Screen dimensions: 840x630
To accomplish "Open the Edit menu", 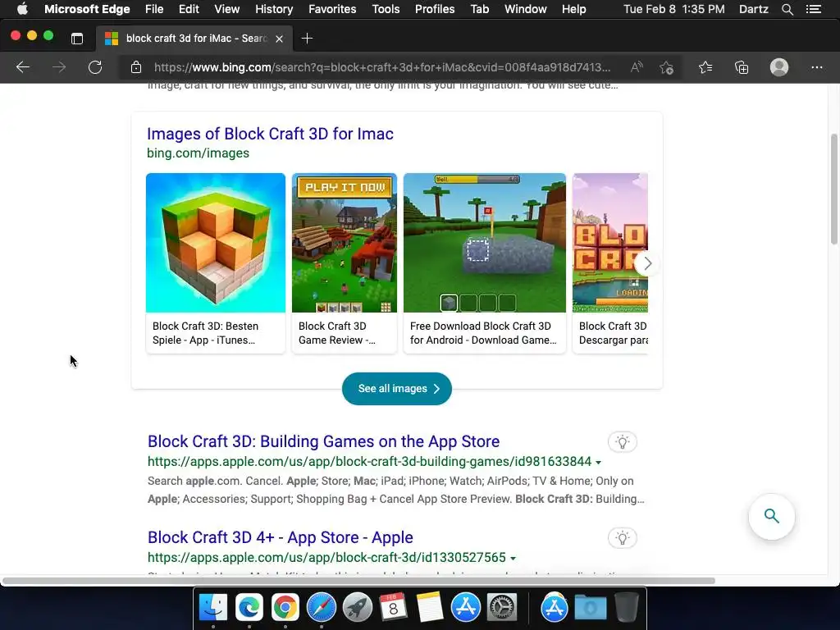I will [x=189, y=9].
